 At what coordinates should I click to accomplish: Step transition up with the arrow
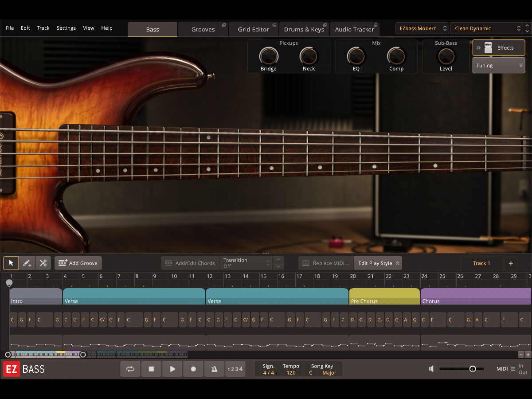click(x=278, y=260)
